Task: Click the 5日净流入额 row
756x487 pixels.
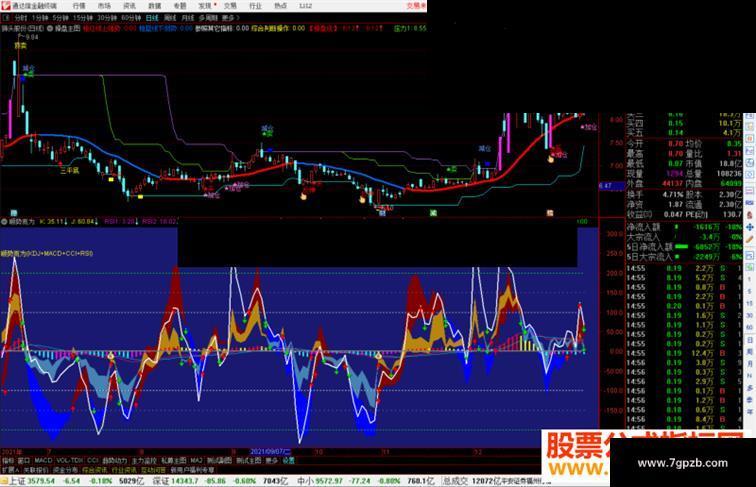Action: pyautogui.click(x=684, y=246)
